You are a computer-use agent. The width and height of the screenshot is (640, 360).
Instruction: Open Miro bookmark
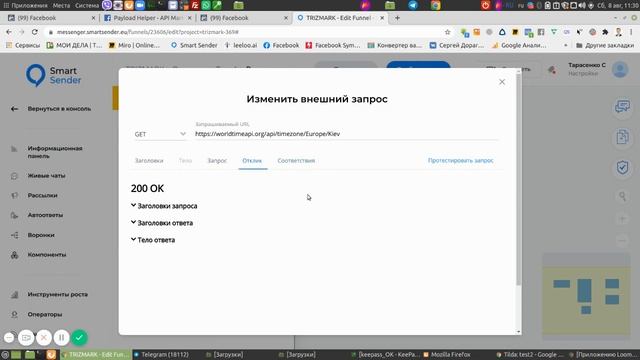tap(135, 45)
